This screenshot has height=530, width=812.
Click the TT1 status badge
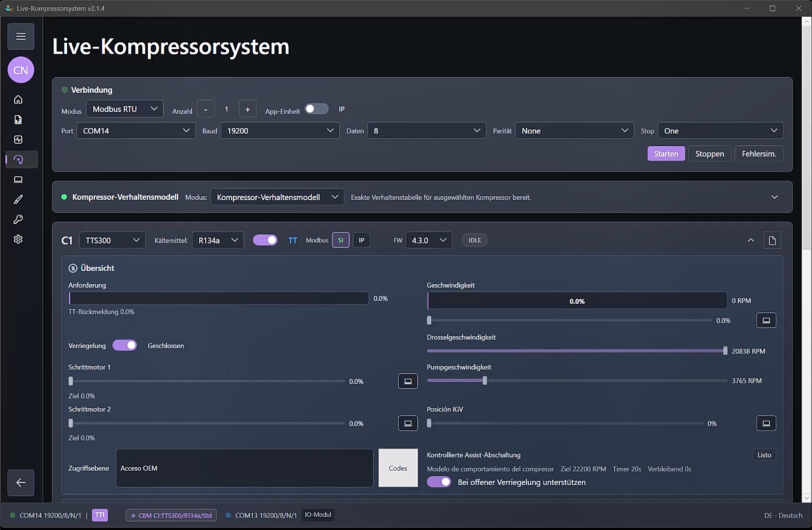click(100, 515)
